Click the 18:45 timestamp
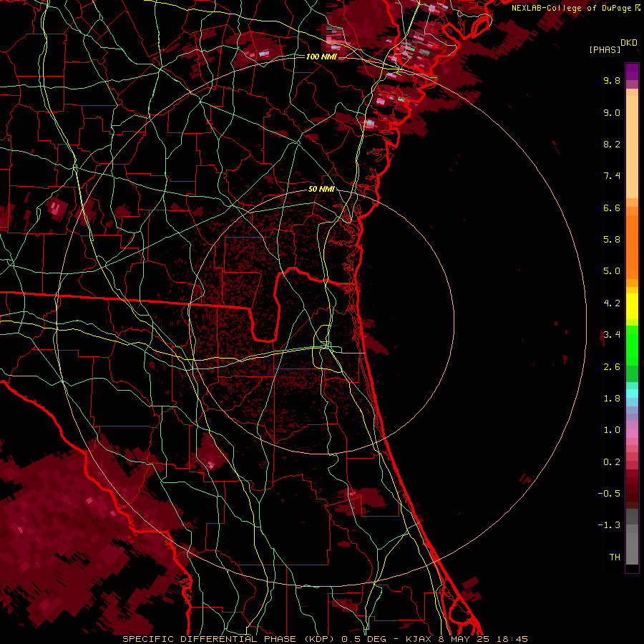Image resolution: width=644 pixels, height=644 pixels. (x=512, y=639)
